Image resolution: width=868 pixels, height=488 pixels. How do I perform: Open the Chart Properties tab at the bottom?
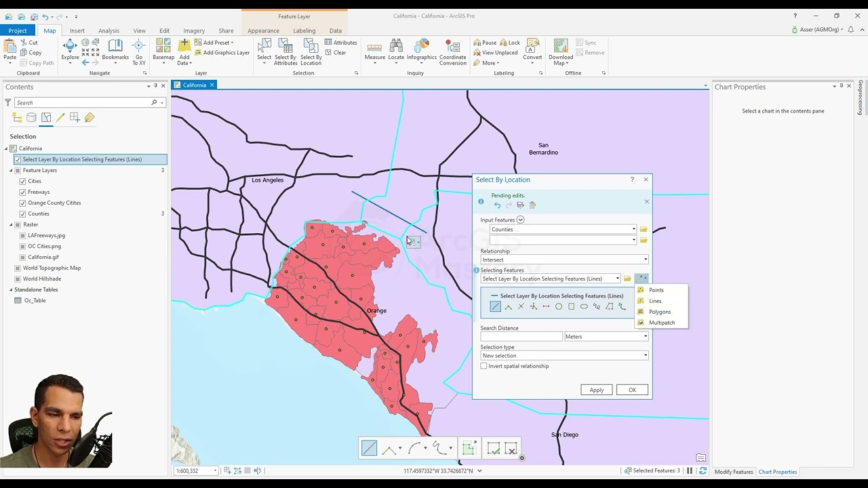(777, 472)
